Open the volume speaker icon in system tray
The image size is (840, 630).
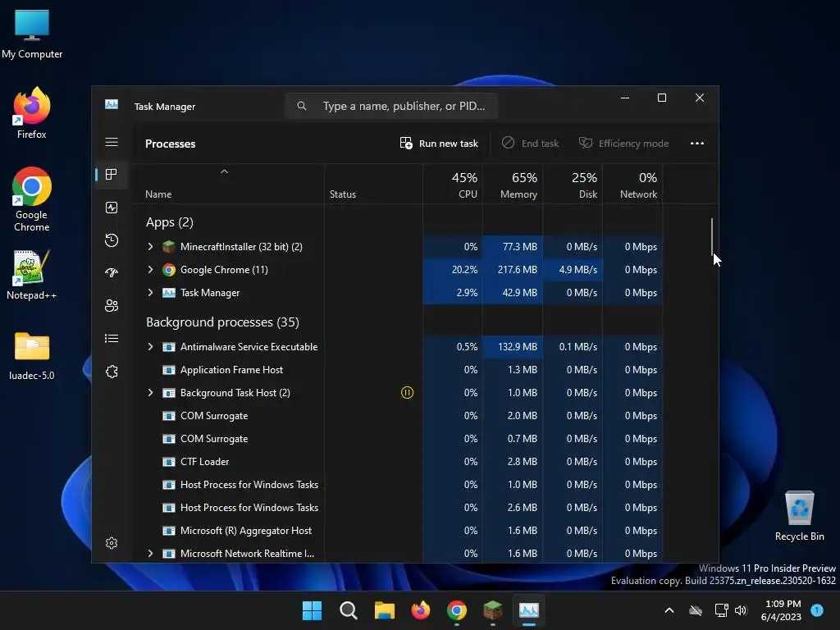(741, 610)
